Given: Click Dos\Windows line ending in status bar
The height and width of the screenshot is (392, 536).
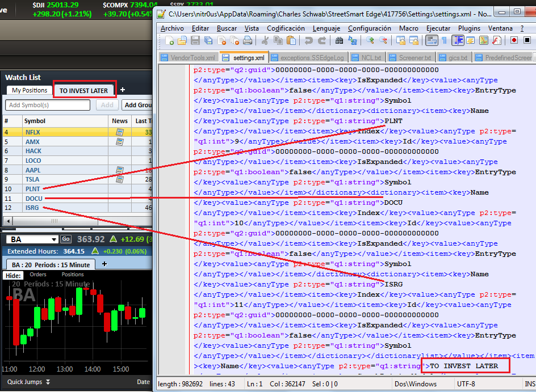Looking at the screenshot, I should tap(415, 384).
